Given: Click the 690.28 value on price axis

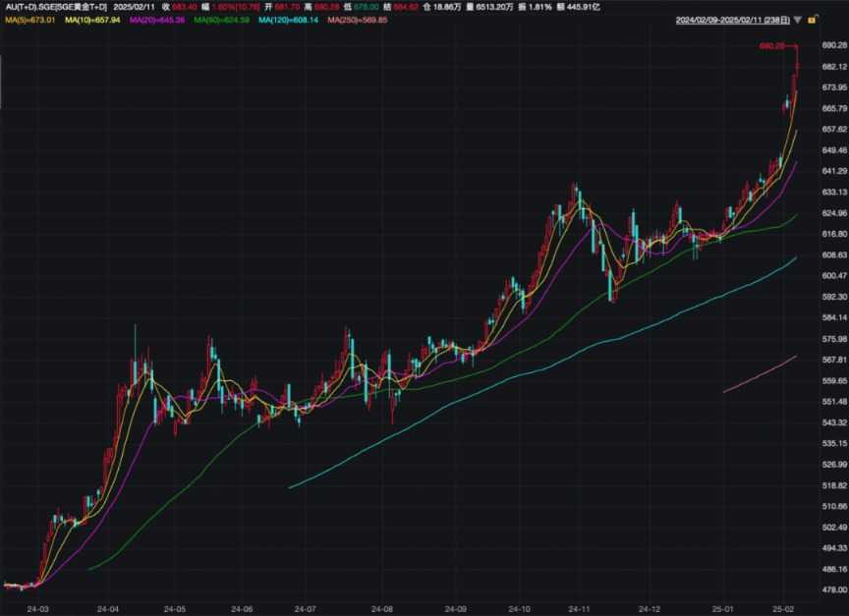Looking at the screenshot, I should click(834, 45).
